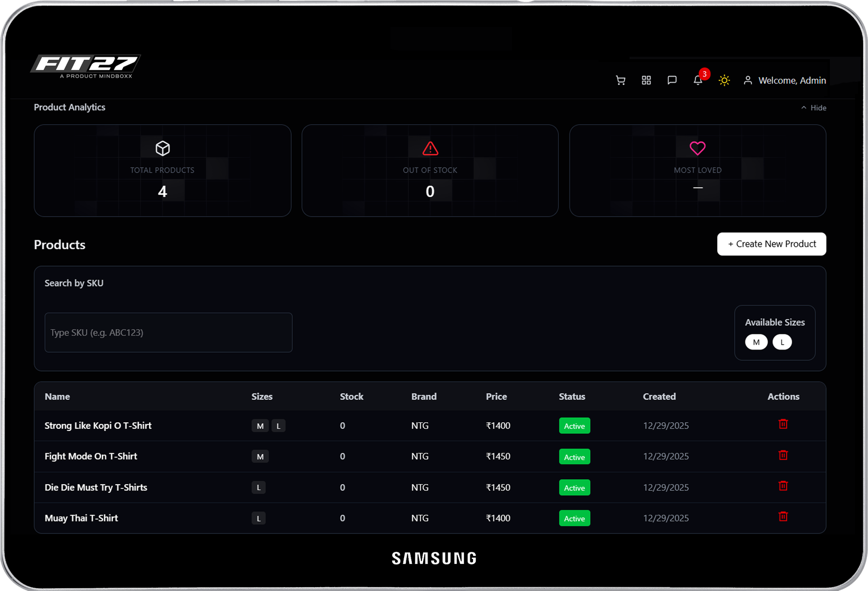Delete the Strong Like Kopi O T-Shirt
Image resolution: width=868 pixels, height=591 pixels.
pyautogui.click(x=783, y=424)
